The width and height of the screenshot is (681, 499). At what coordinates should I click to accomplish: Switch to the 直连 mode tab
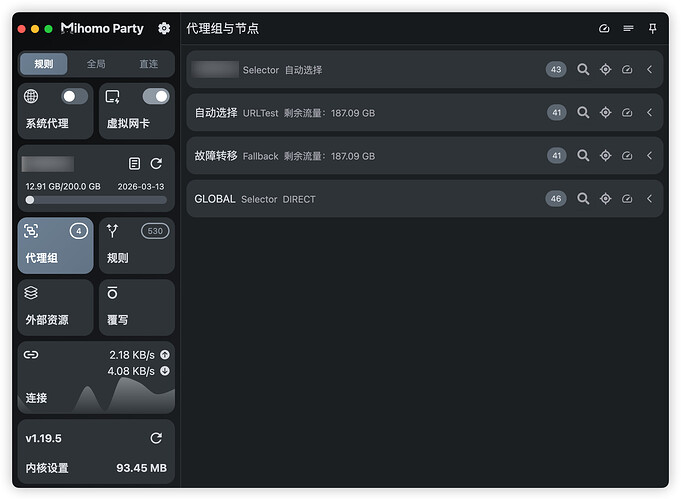[149, 64]
